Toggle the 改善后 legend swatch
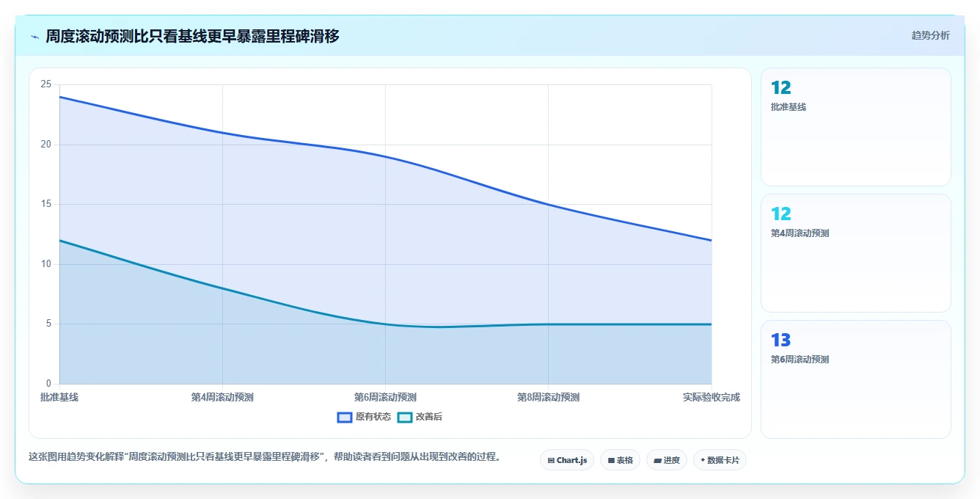 coord(405,417)
